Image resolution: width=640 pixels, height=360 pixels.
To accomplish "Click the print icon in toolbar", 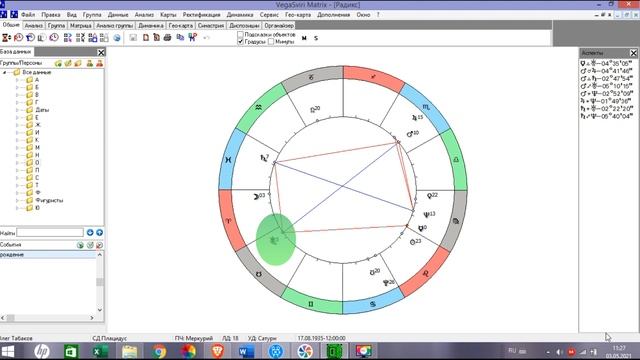I will pyautogui.click(x=167, y=38).
